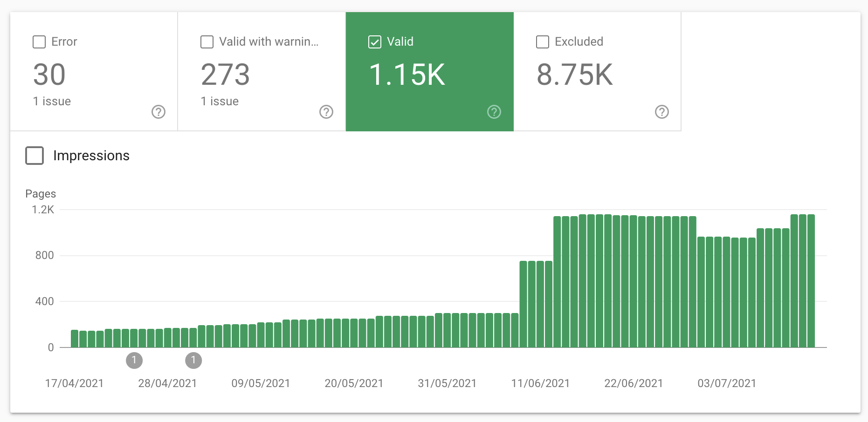
Task: Select the Error 30 status card
Action: click(x=94, y=71)
